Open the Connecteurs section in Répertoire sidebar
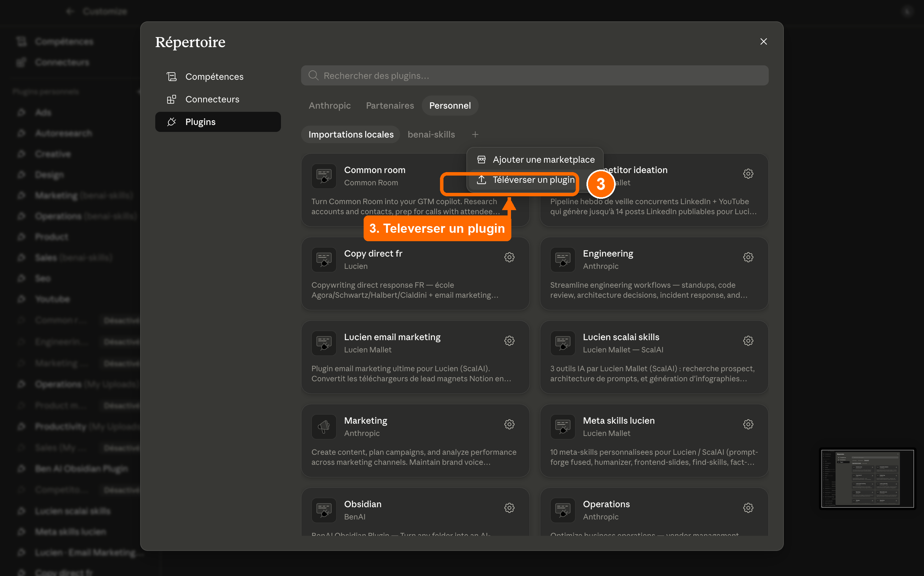The height and width of the screenshot is (576, 924). 218,99
